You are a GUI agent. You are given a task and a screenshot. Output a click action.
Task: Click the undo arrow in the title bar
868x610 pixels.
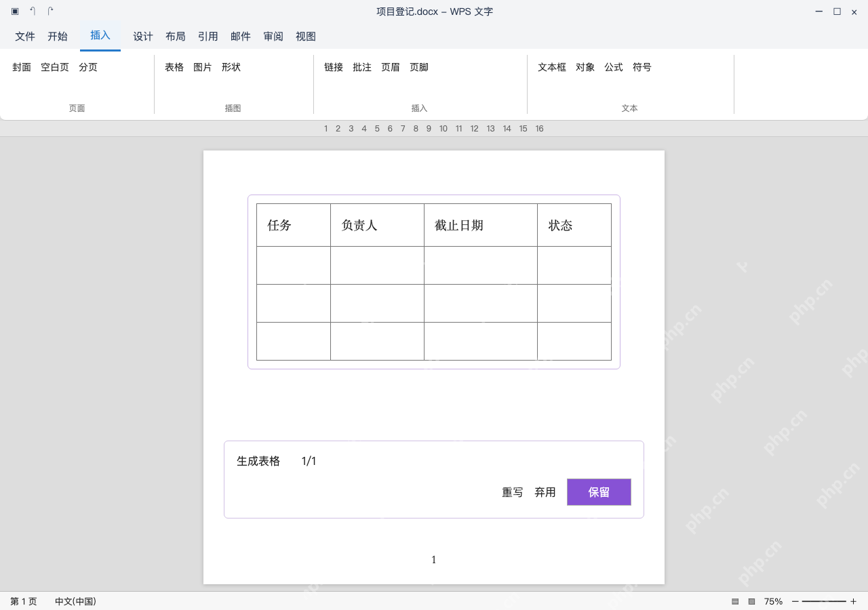point(33,12)
